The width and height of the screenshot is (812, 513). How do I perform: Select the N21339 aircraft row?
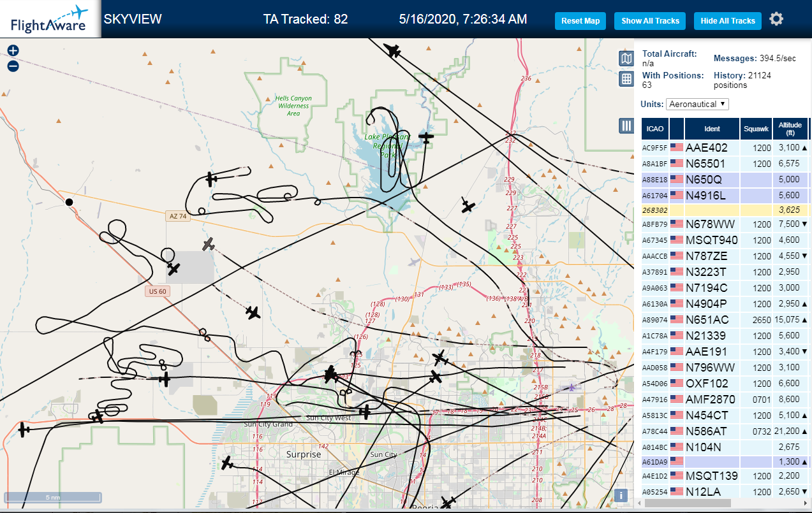pos(725,336)
